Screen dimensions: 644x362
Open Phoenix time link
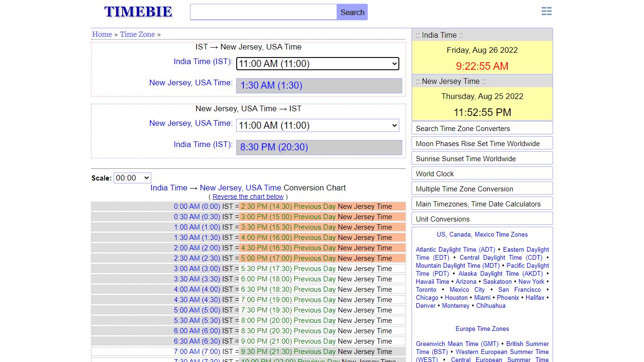tap(508, 297)
